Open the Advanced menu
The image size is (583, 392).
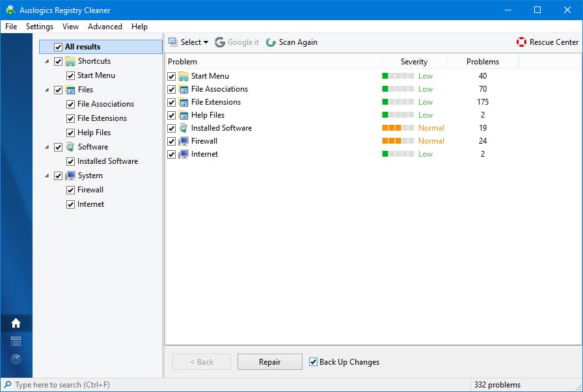coord(105,27)
